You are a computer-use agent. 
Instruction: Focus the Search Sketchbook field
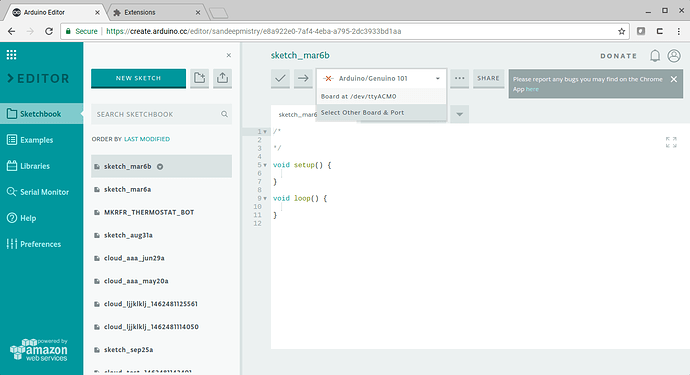pyautogui.click(x=161, y=114)
